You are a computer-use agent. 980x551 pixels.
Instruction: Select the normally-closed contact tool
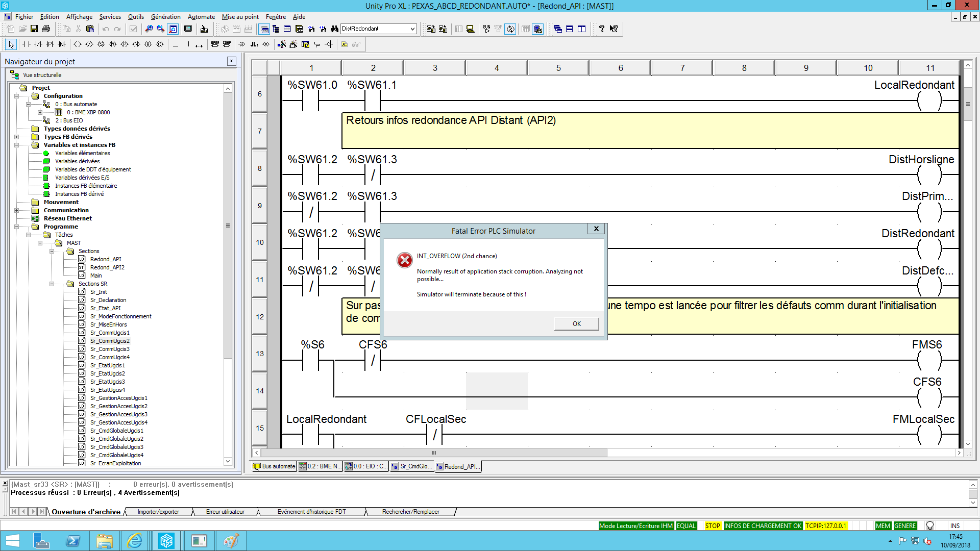[38, 45]
